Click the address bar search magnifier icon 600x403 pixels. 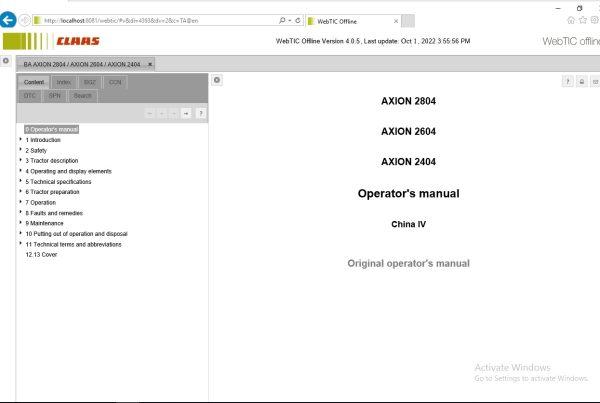point(282,20)
